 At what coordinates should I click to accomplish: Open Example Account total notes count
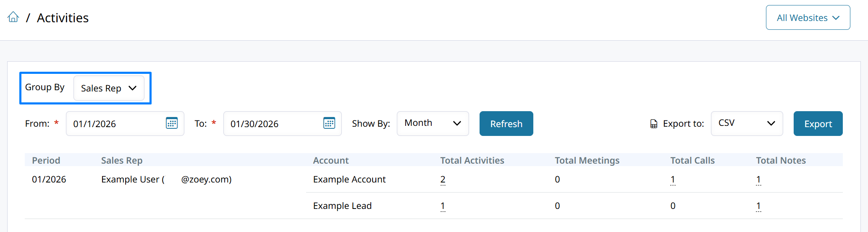tap(758, 180)
